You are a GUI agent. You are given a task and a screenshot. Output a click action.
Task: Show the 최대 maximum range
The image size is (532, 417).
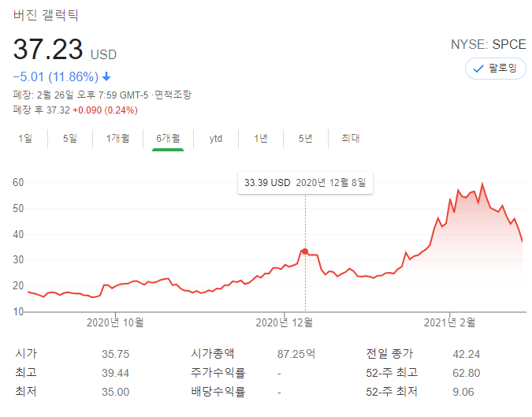pos(351,139)
